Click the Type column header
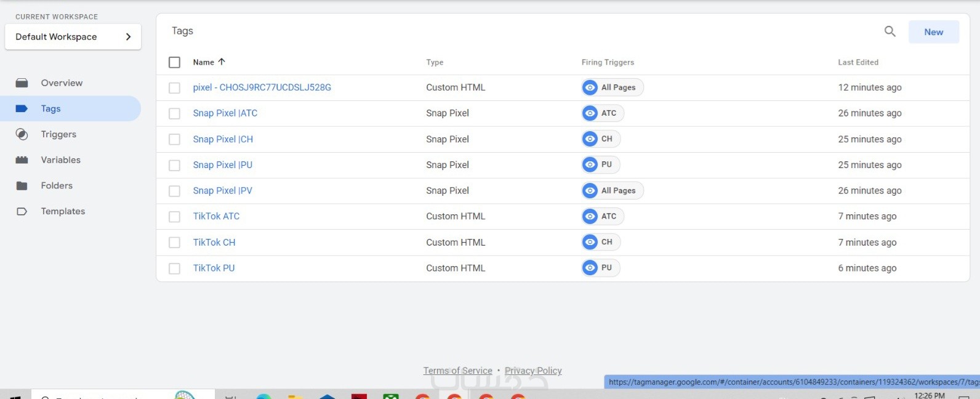980x399 pixels. point(435,62)
